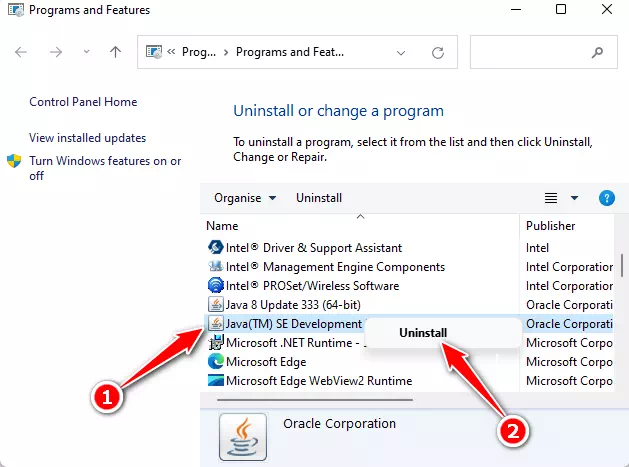
Task: Click the vertical scrollbar thumb
Action: pos(622,265)
